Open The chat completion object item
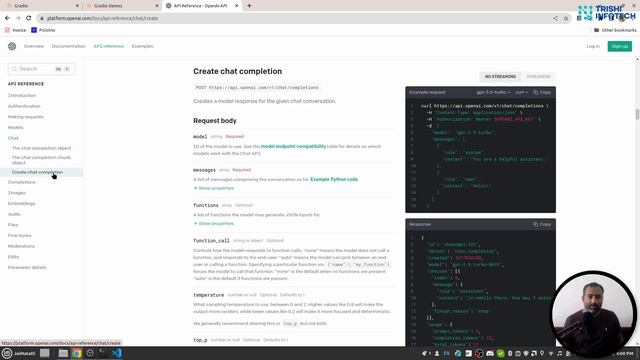 coord(41,148)
